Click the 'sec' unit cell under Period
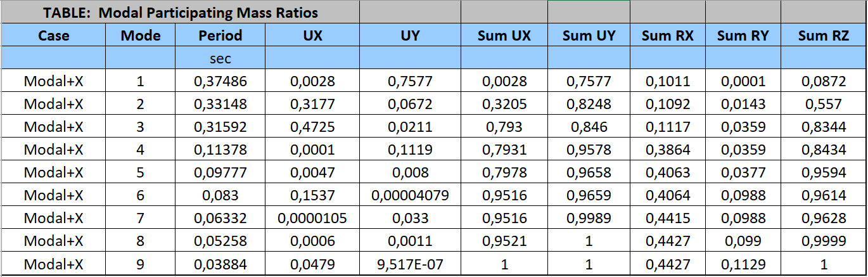This screenshot has height=277, width=868. 220,58
